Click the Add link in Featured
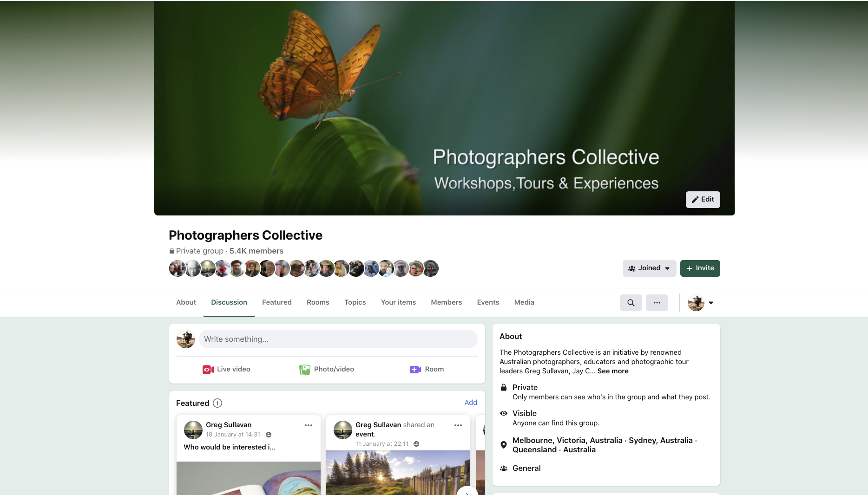 [470, 403]
